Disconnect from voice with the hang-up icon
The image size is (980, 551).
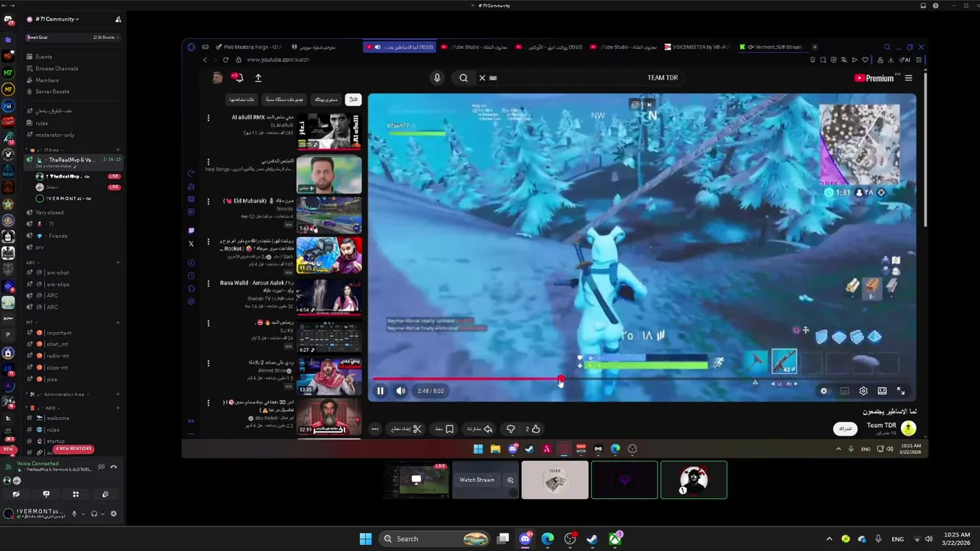point(114,466)
